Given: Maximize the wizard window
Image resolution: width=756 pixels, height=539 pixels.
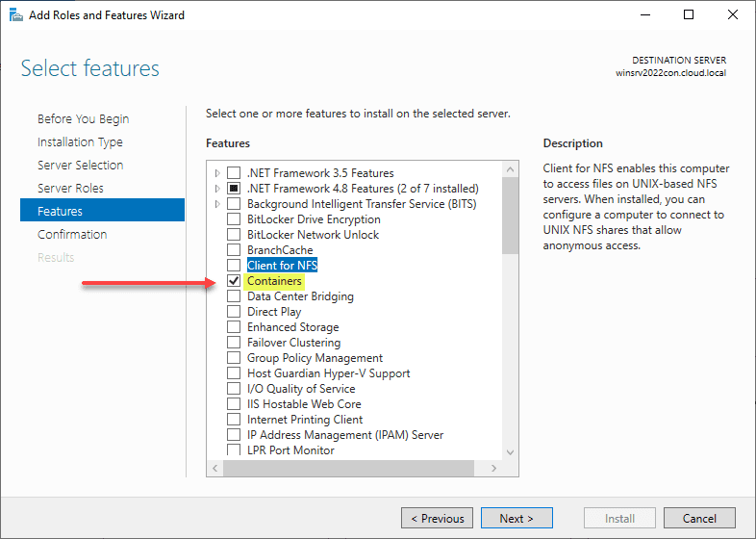Looking at the screenshot, I should (x=689, y=14).
